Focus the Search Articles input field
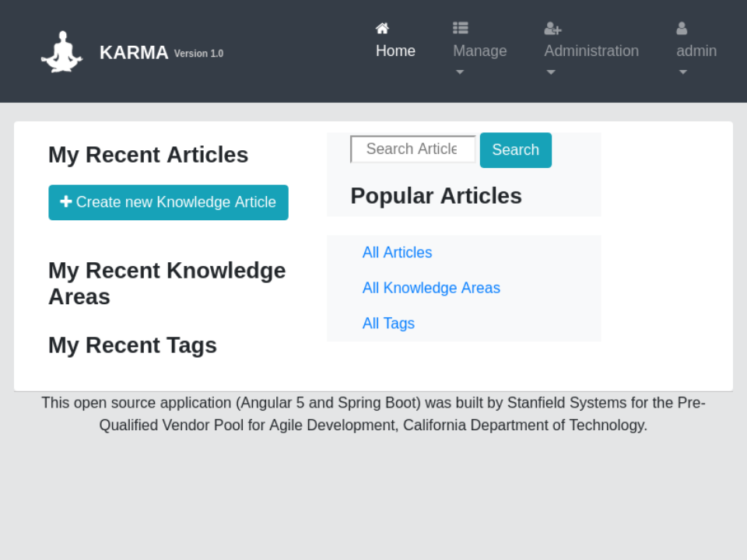 [412, 149]
